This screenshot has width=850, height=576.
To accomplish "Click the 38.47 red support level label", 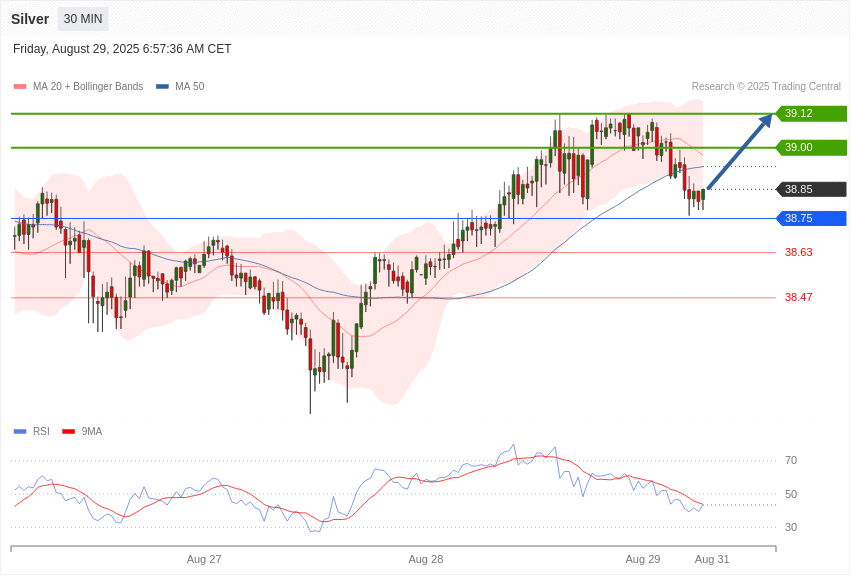I will (x=799, y=297).
